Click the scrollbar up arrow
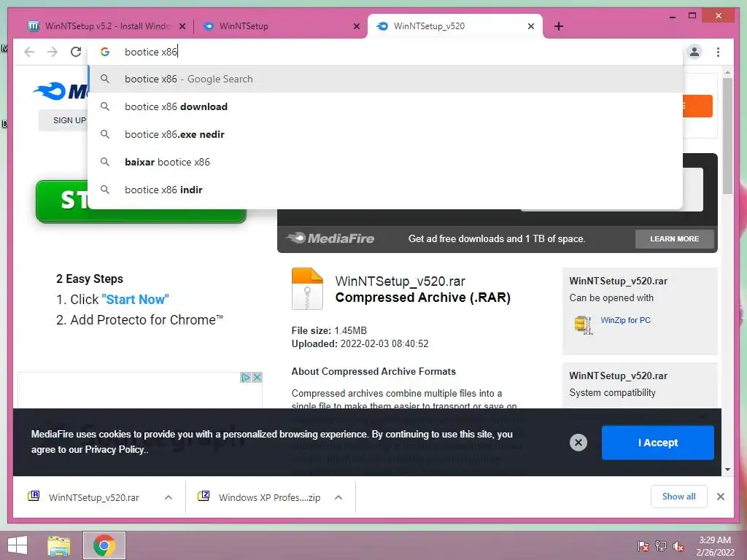The height and width of the screenshot is (560, 747). pos(727,73)
